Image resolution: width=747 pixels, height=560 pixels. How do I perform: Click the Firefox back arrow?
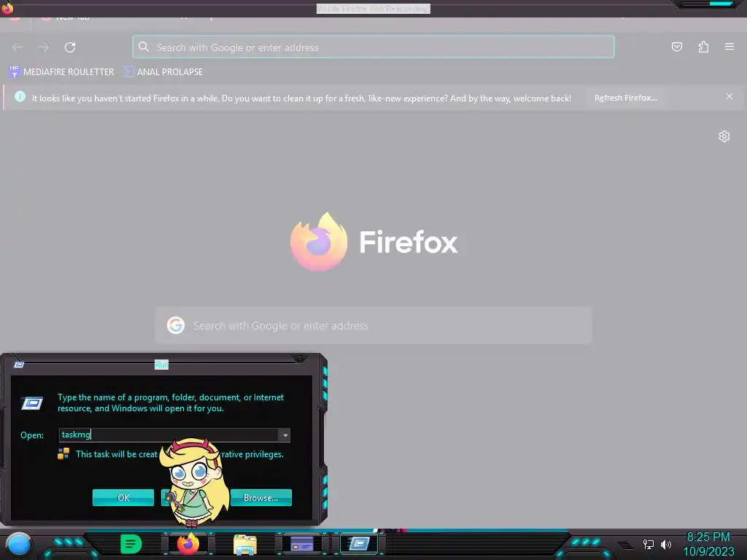(18, 47)
